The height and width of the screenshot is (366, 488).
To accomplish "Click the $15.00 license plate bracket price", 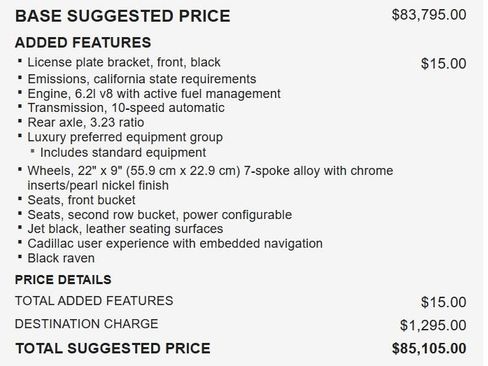I will tap(444, 64).
